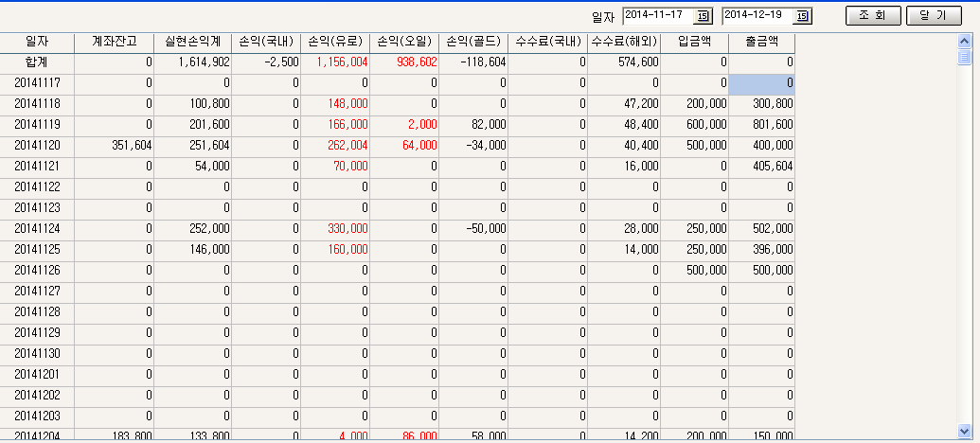Click the scrollbar down arrow
The image size is (980, 443).
click(964, 430)
